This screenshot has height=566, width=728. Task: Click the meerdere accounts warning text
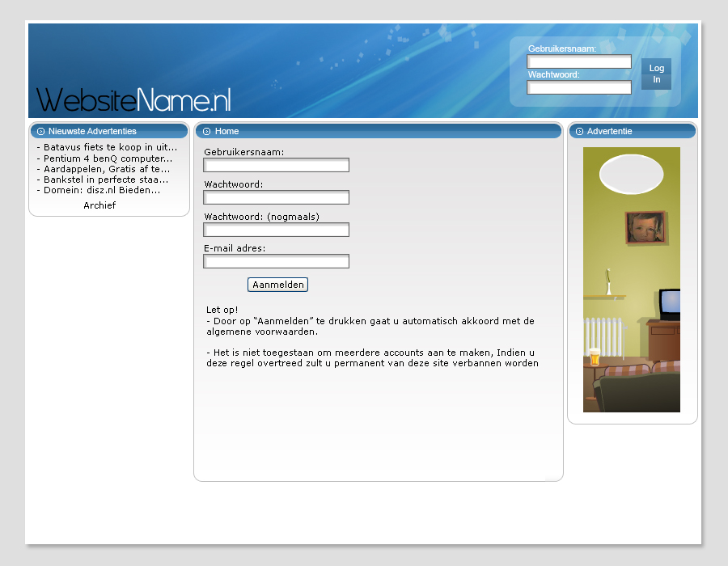click(x=372, y=358)
